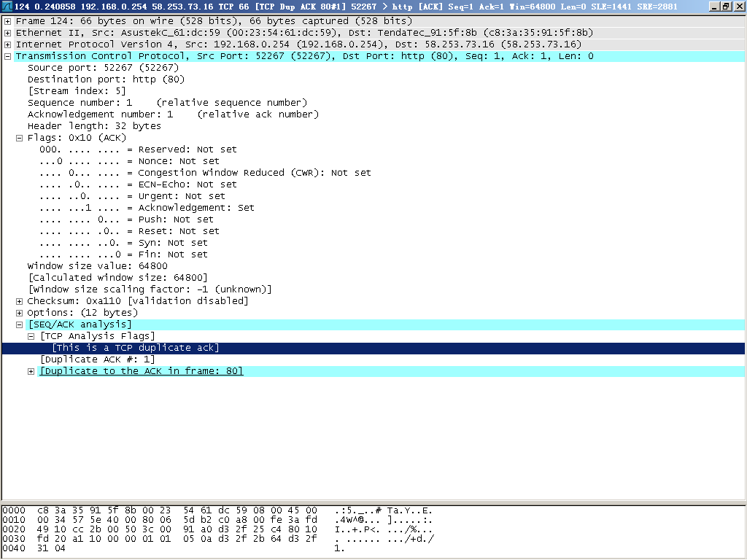Select the Urgent: Not set line

132,196
